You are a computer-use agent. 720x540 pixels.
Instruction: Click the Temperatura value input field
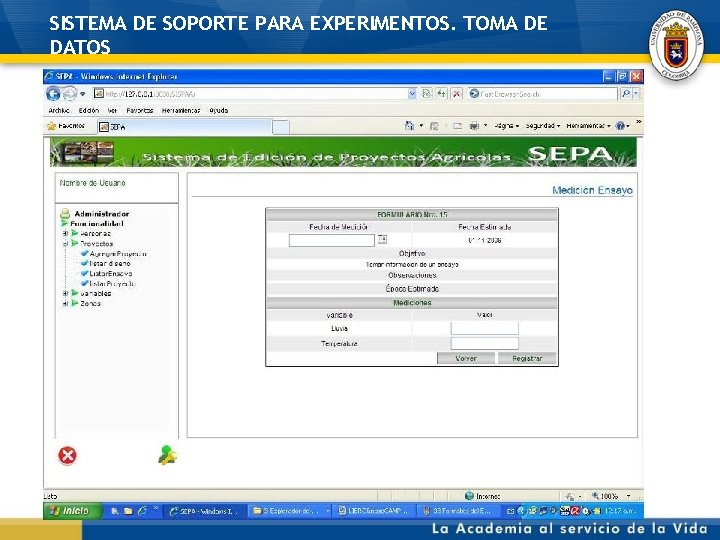(484, 343)
